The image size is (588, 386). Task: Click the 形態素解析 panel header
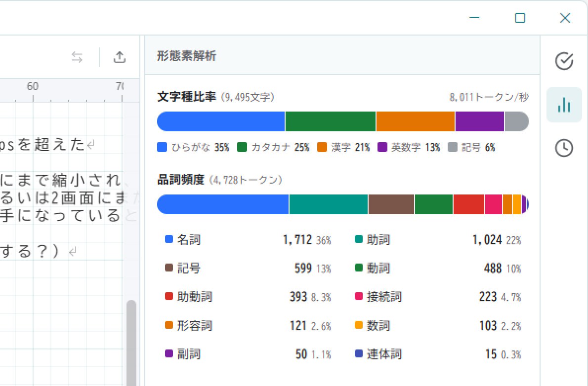click(342, 56)
